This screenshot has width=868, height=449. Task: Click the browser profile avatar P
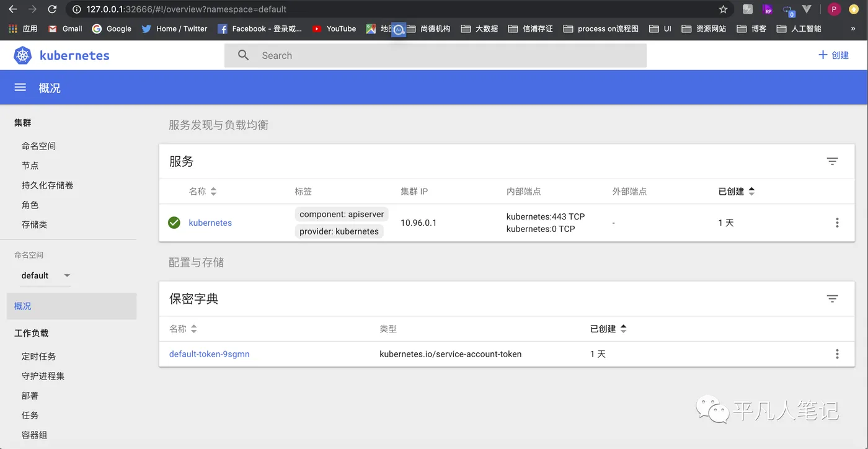pos(835,9)
